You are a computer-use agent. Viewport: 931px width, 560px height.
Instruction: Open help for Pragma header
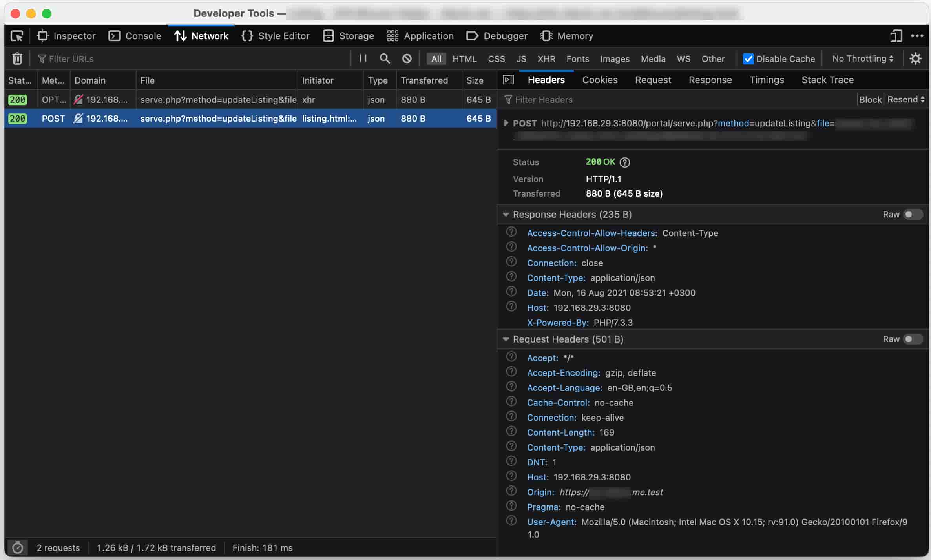(x=511, y=506)
